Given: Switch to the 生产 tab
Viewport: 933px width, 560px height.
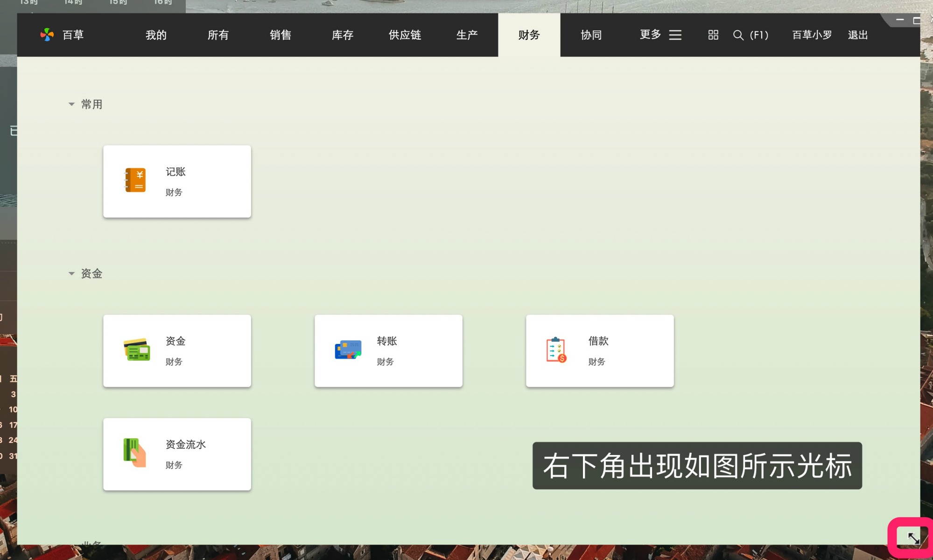Looking at the screenshot, I should coord(467,35).
